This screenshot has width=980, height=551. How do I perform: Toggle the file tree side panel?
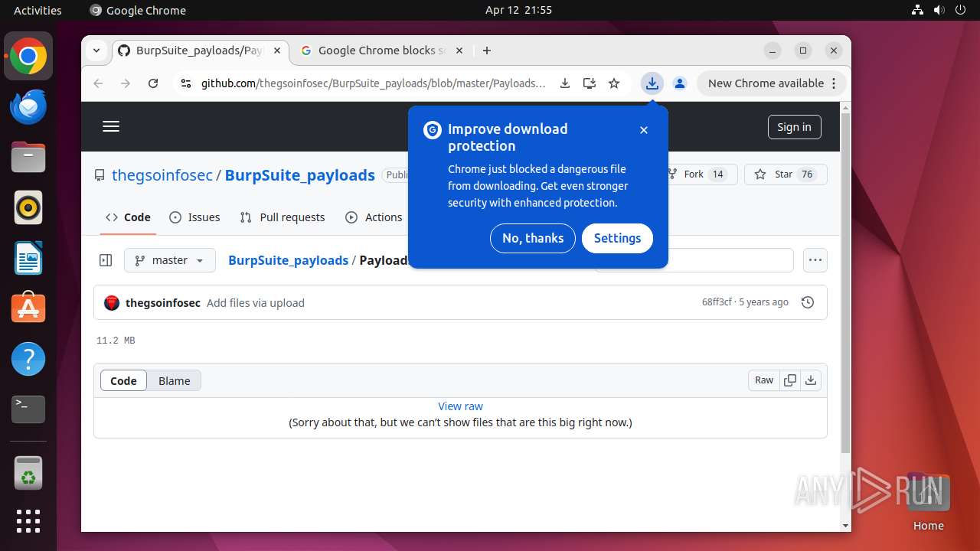click(106, 260)
